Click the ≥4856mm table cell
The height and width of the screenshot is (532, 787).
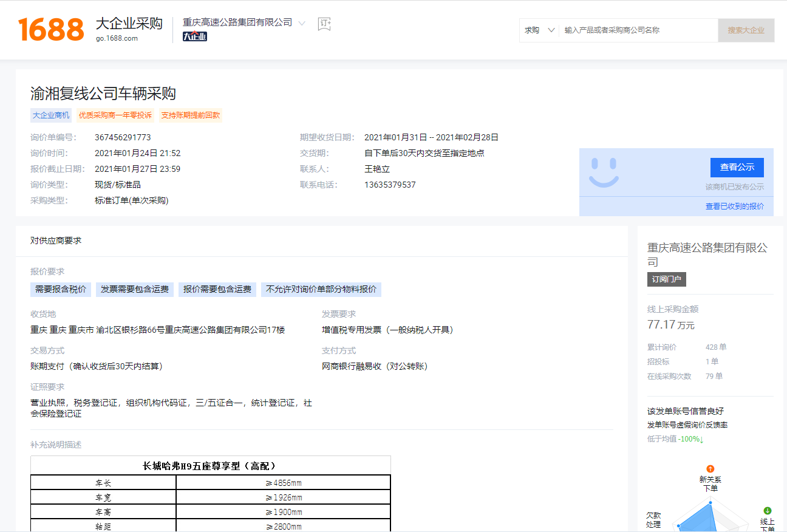(284, 483)
